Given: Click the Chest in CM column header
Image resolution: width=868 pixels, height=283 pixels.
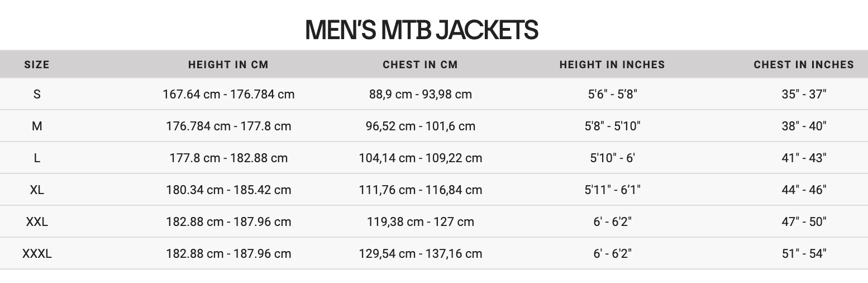Looking at the screenshot, I should 420,65.
